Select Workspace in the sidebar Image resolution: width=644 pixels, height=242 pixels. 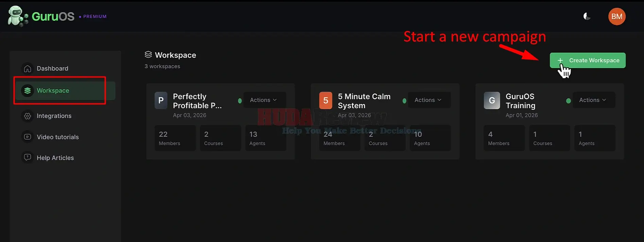pos(66,90)
